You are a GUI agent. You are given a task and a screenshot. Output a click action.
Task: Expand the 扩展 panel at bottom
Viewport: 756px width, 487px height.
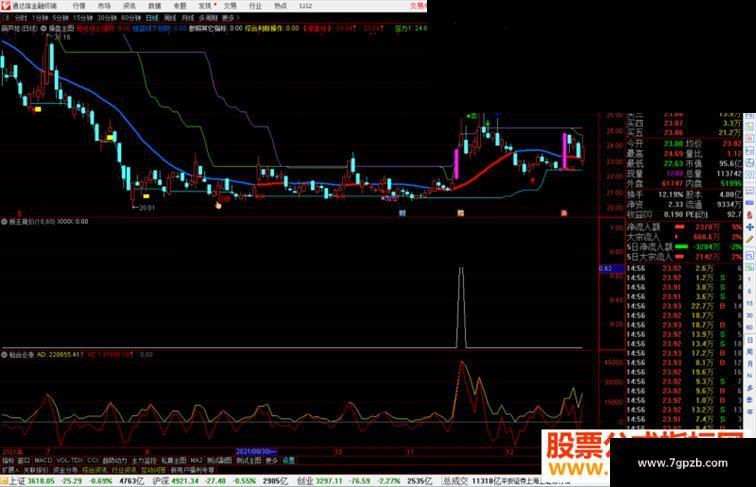coord(10,470)
